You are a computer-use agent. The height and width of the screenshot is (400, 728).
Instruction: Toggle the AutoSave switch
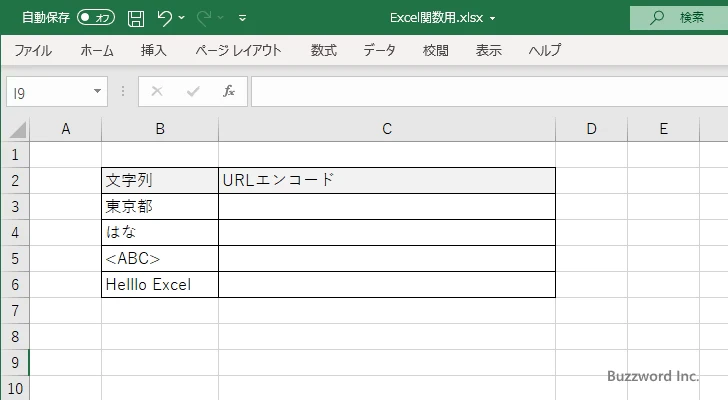pos(96,18)
